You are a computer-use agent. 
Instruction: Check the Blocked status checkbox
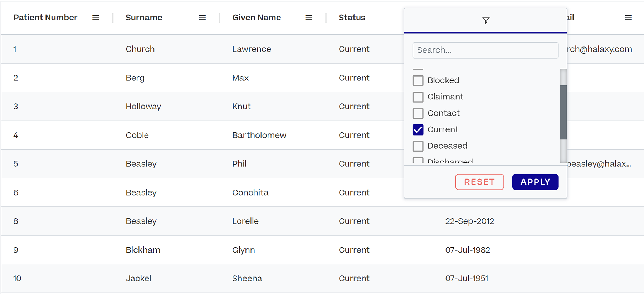(x=418, y=80)
